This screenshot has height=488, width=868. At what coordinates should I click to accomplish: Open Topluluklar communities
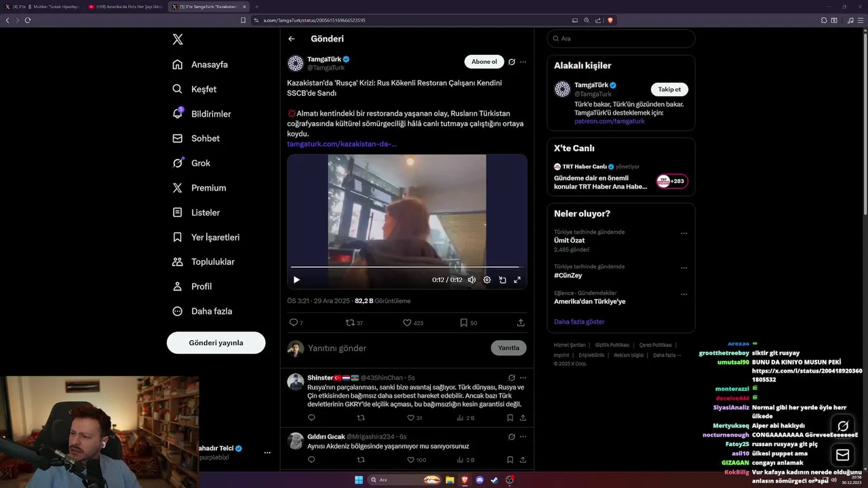tap(203, 262)
